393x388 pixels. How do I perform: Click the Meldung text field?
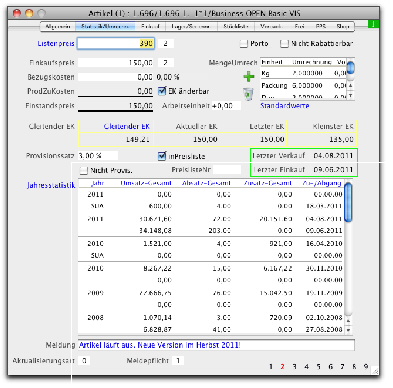point(216,345)
